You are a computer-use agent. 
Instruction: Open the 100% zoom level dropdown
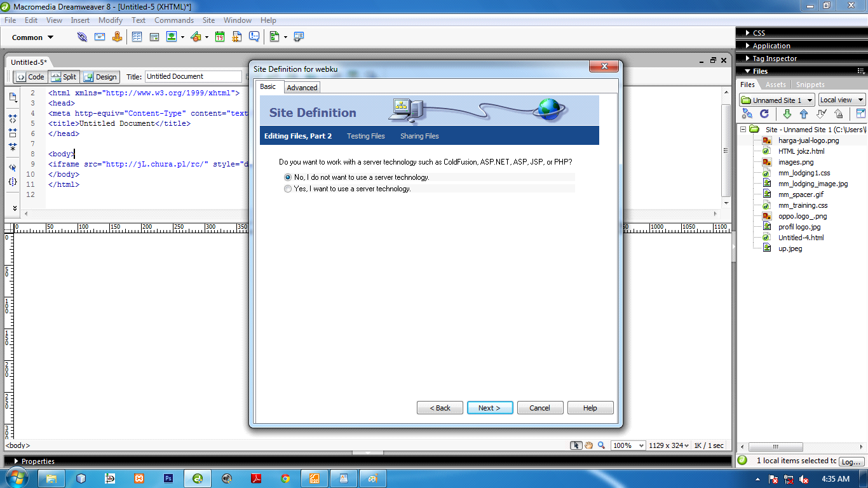(x=628, y=445)
